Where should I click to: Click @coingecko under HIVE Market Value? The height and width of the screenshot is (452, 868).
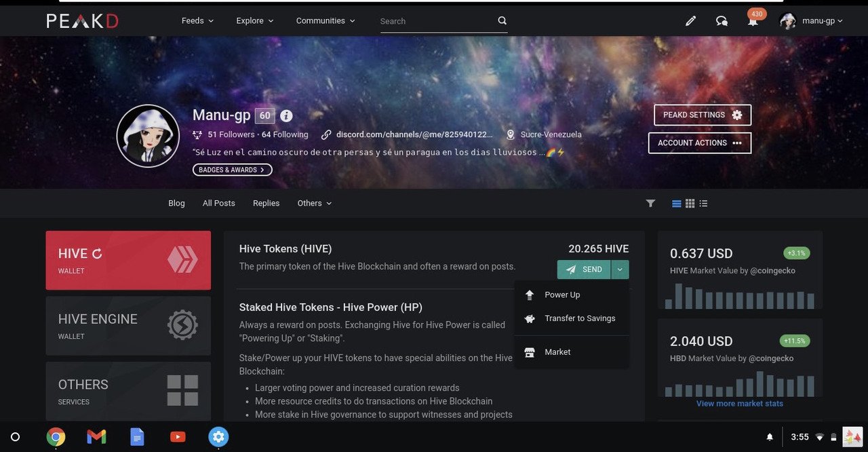point(772,271)
